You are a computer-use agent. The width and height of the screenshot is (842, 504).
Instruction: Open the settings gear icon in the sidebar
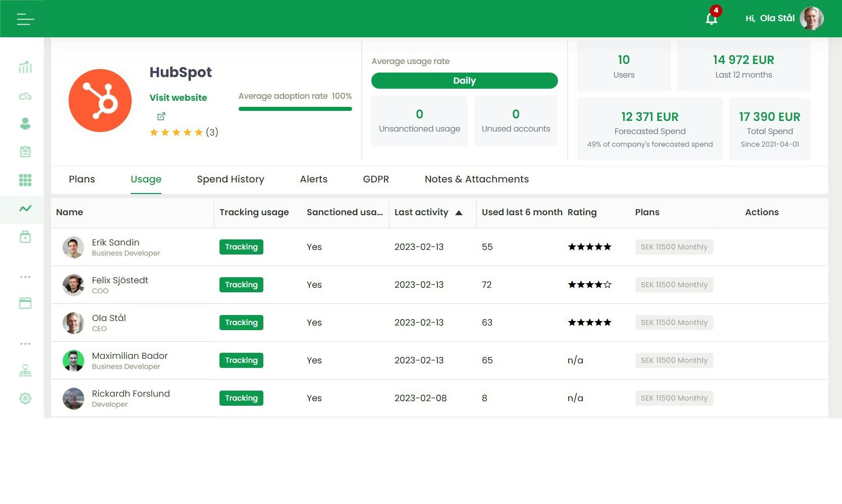pyautogui.click(x=25, y=398)
